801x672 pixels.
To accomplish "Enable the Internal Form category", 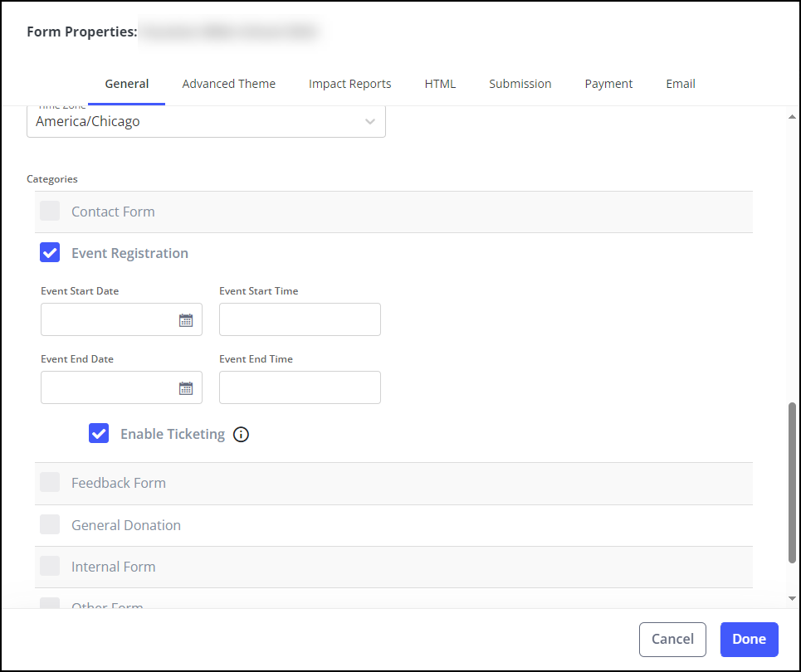I will pos(50,566).
